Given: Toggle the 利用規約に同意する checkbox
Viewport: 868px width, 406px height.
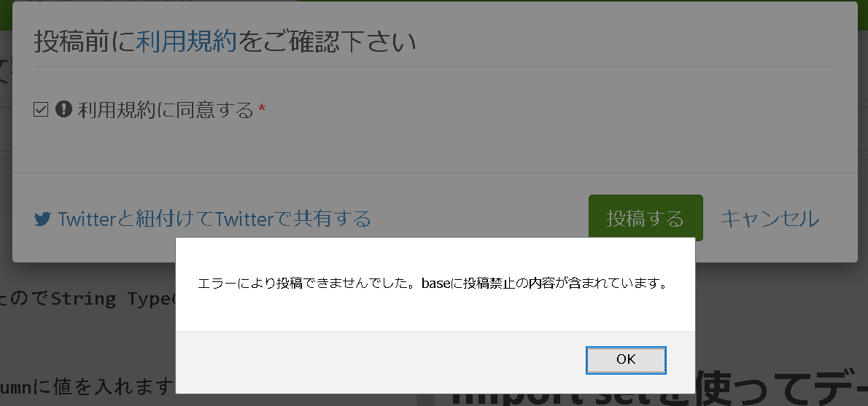Looking at the screenshot, I should pos(41,109).
